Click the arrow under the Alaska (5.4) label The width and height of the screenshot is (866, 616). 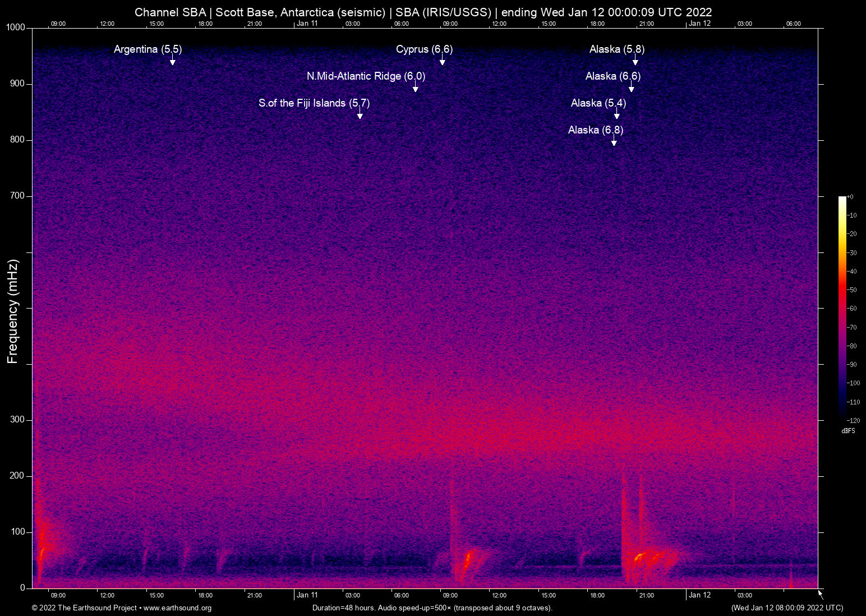pyautogui.click(x=617, y=114)
